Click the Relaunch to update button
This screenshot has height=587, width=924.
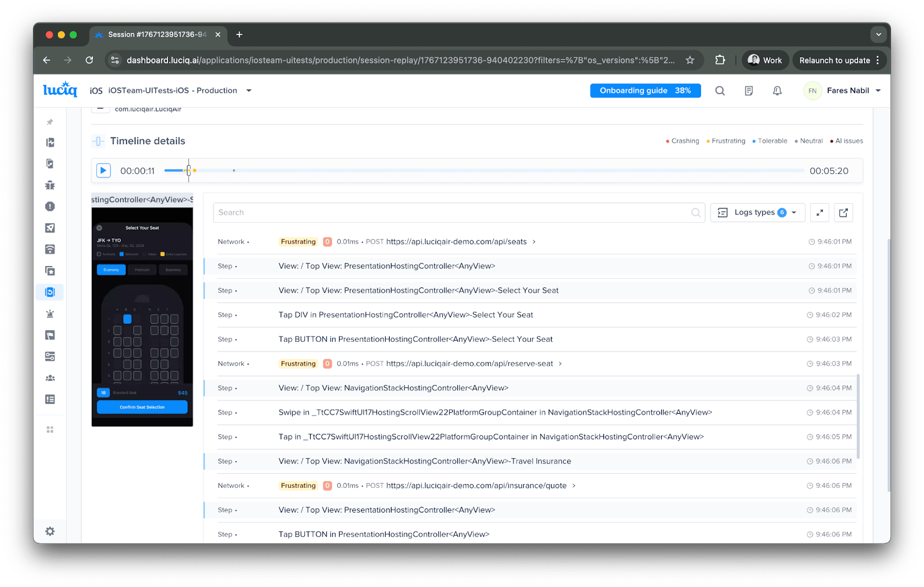click(834, 60)
